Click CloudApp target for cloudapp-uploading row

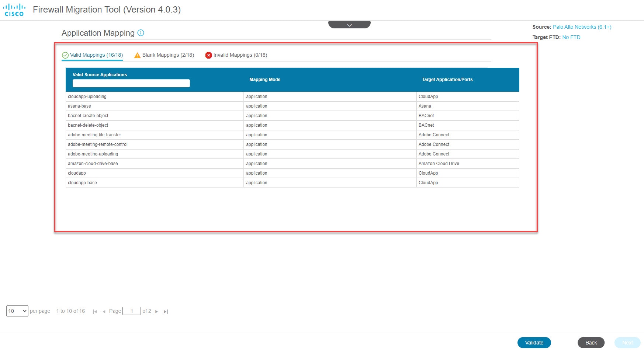tap(468, 97)
